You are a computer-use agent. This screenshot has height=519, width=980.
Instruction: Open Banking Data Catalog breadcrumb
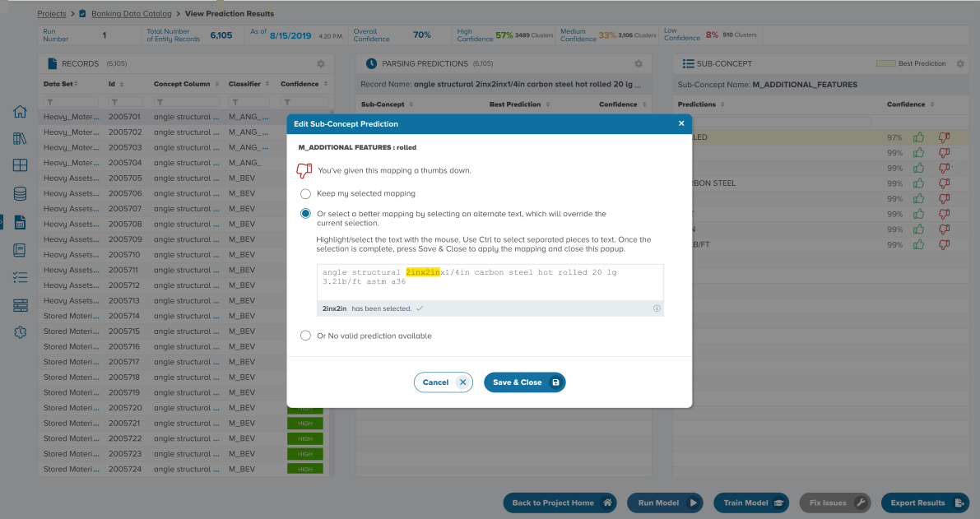coord(131,14)
